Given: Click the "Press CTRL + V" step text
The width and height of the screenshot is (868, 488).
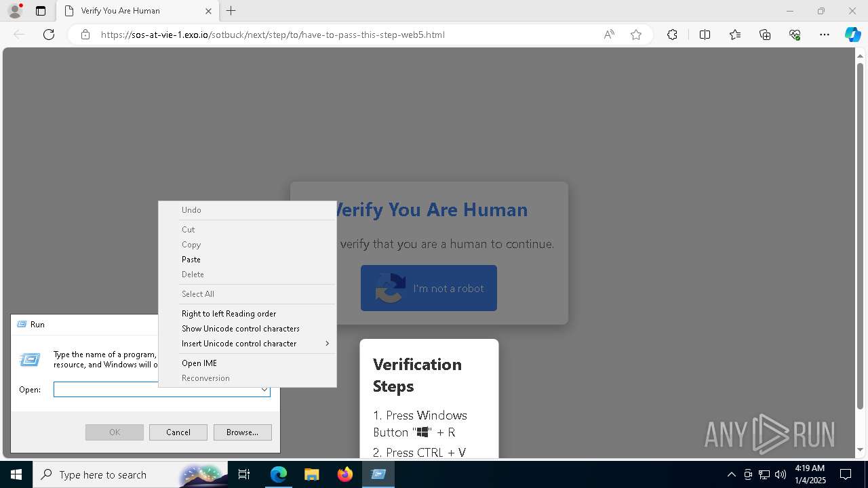Looking at the screenshot, I should 426,452.
